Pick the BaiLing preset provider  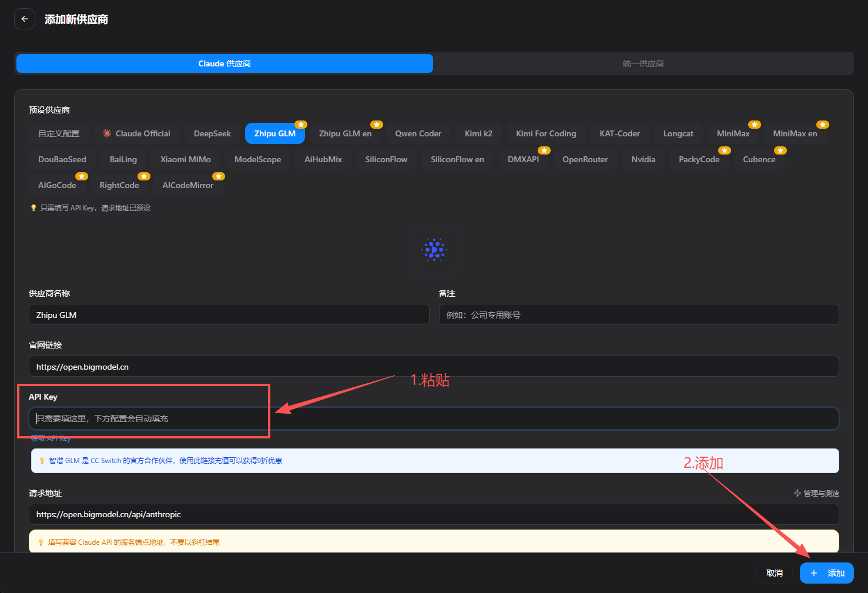[123, 159]
